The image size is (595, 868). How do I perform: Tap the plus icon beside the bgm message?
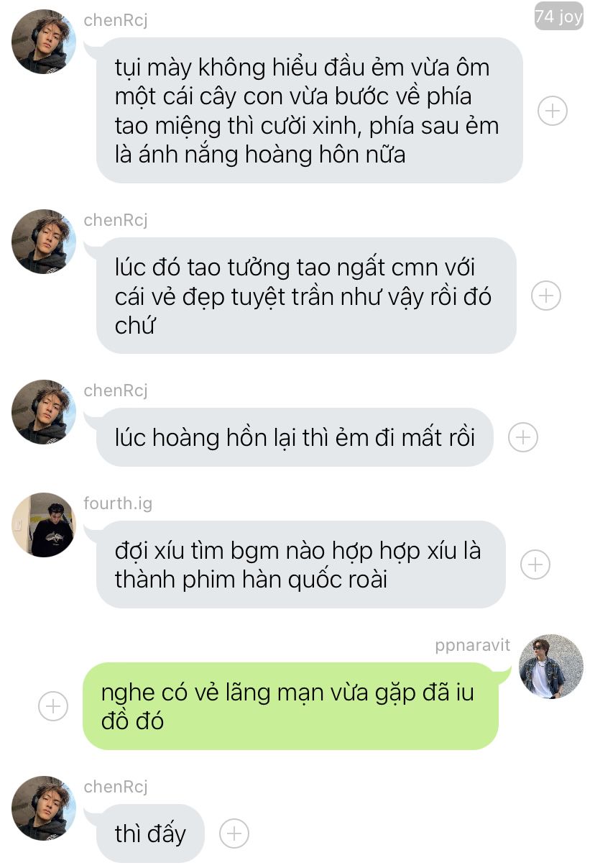[535, 565]
